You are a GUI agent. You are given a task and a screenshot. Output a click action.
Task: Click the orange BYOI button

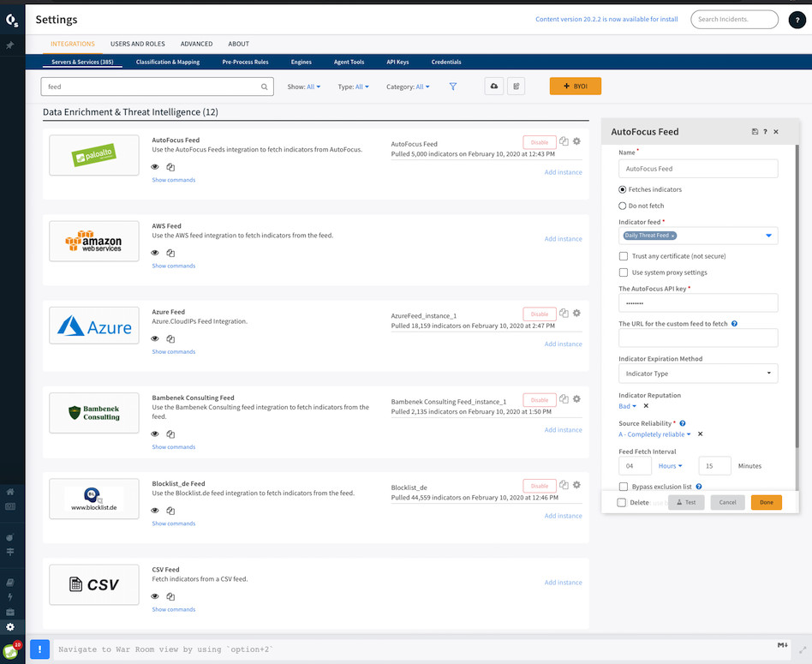(x=575, y=87)
